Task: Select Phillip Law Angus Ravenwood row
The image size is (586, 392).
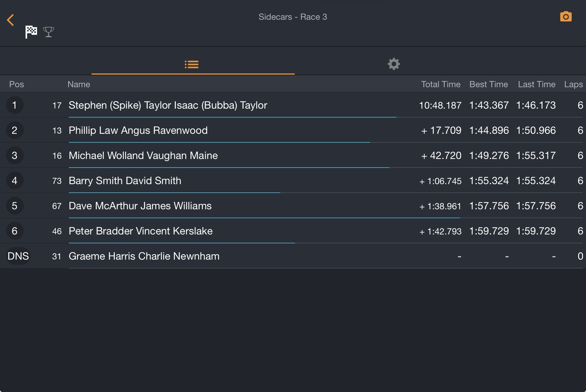Action: tap(293, 130)
